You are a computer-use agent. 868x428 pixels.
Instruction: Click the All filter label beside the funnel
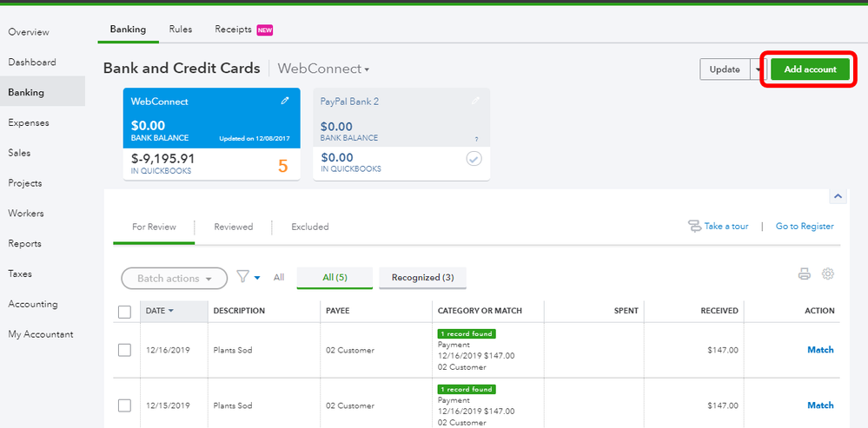(x=279, y=278)
